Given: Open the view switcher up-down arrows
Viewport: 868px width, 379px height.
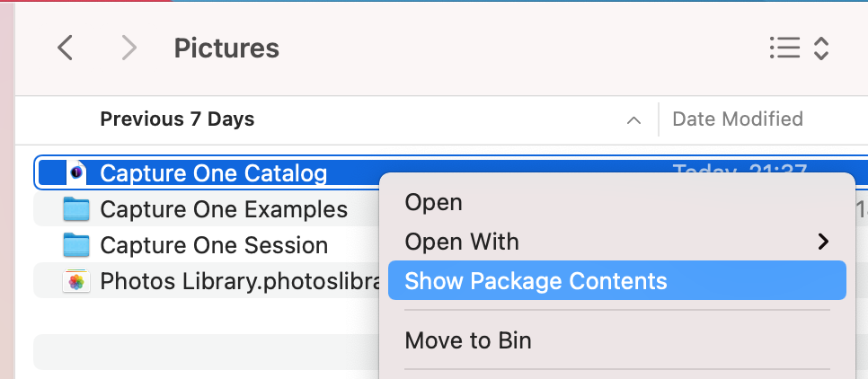Looking at the screenshot, I should point(821,48).
